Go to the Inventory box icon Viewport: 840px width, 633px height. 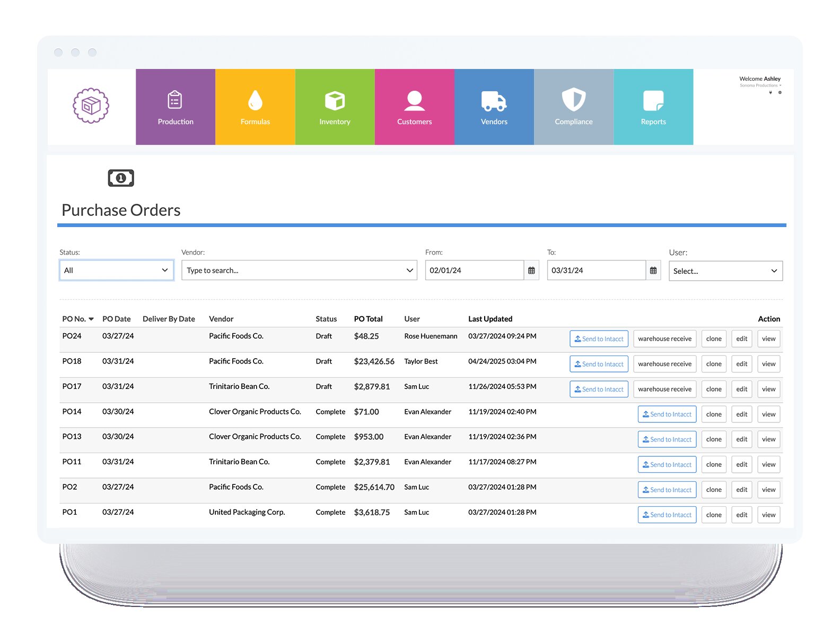pyautogui.click(x=335, y=101)
